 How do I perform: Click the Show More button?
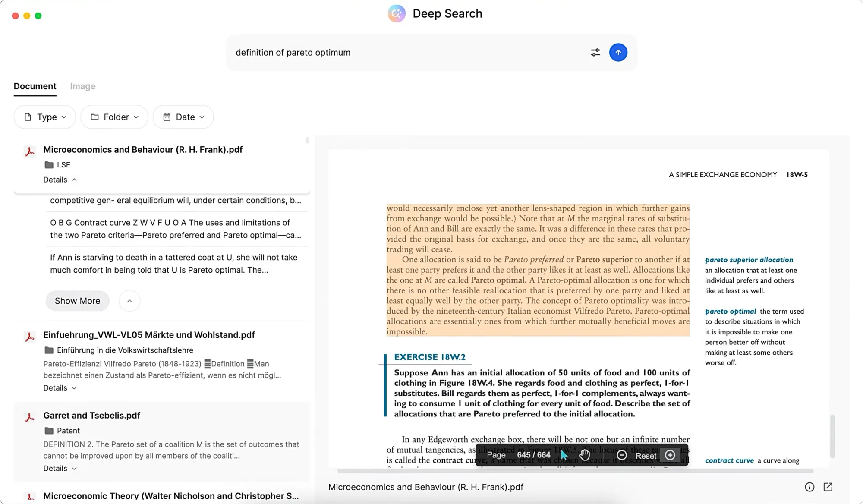coord(77,301)
